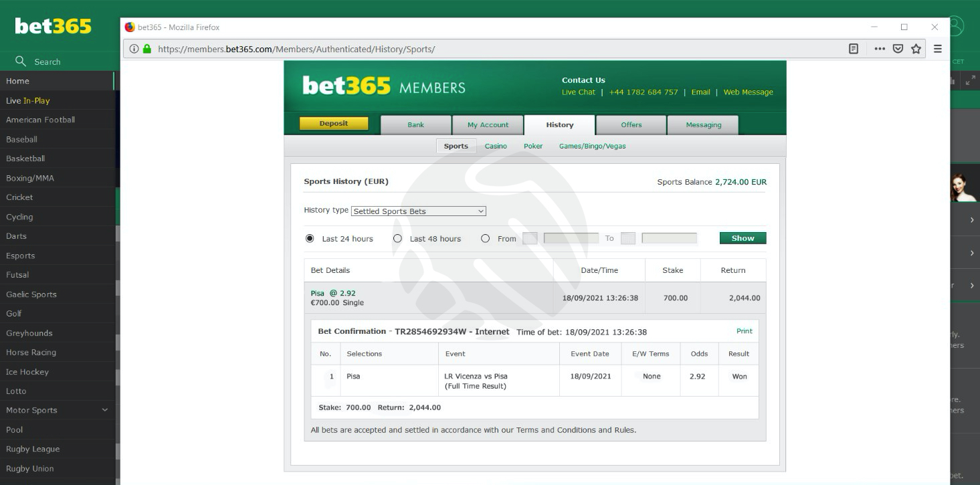Open Games/Bingo/Vegas sub-tab
This screenshot has width=980, height=485.
[x=592, y=146]
